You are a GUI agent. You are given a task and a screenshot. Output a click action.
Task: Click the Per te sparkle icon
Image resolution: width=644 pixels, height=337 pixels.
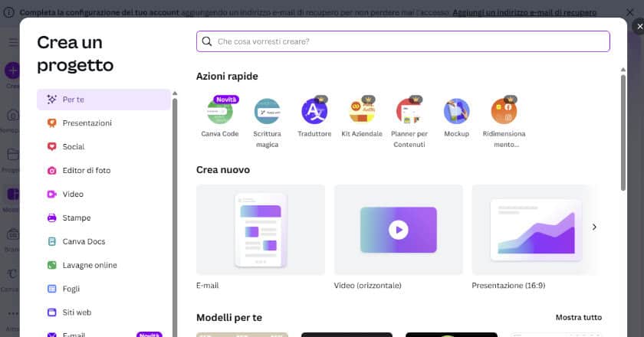(x=52, y=100)
